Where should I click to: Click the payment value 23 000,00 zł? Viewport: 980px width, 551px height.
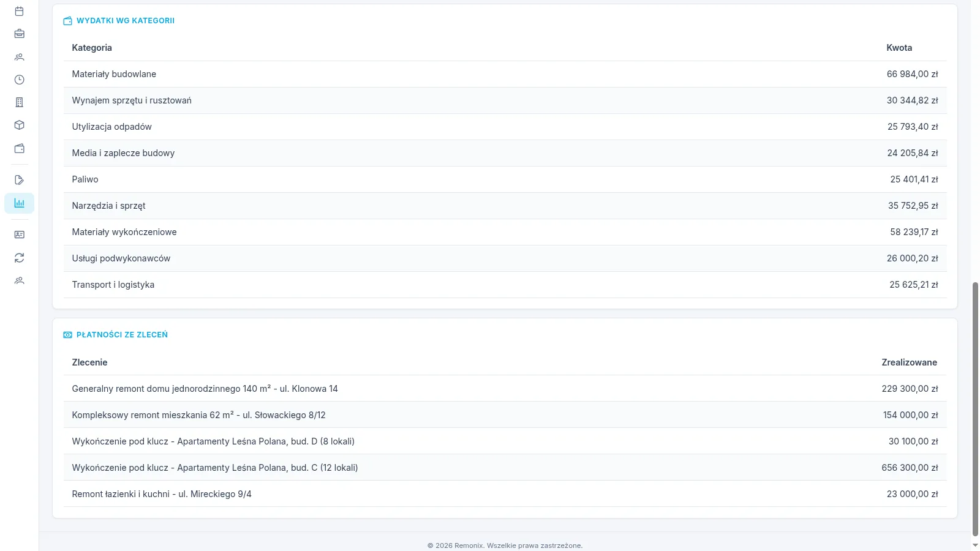[x=912, y=494]
